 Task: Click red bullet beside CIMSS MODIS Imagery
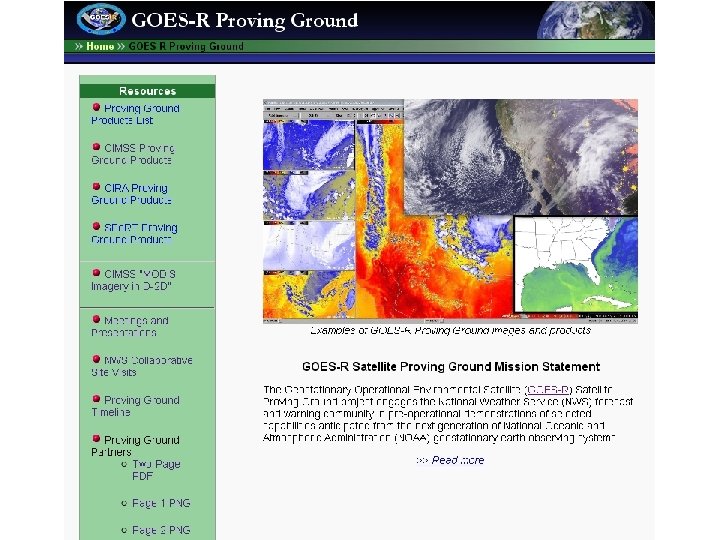tap(96, 273)
